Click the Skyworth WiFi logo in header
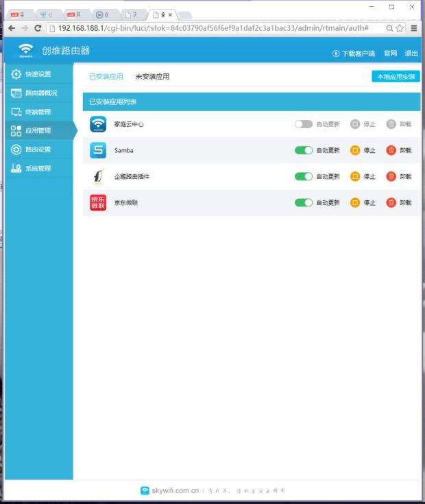Image resolution: width=425 pixels, height=504 pixels. [x=25, y=51]
